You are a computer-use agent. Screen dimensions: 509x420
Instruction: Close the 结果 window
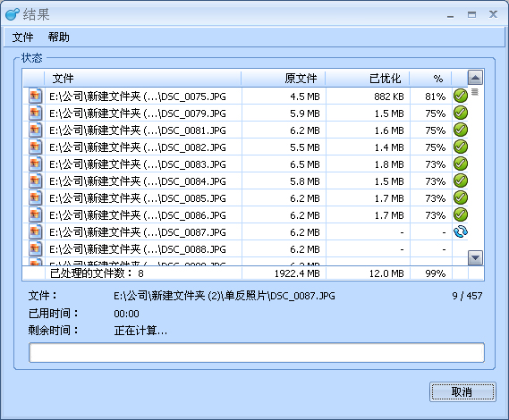[494, 14]
